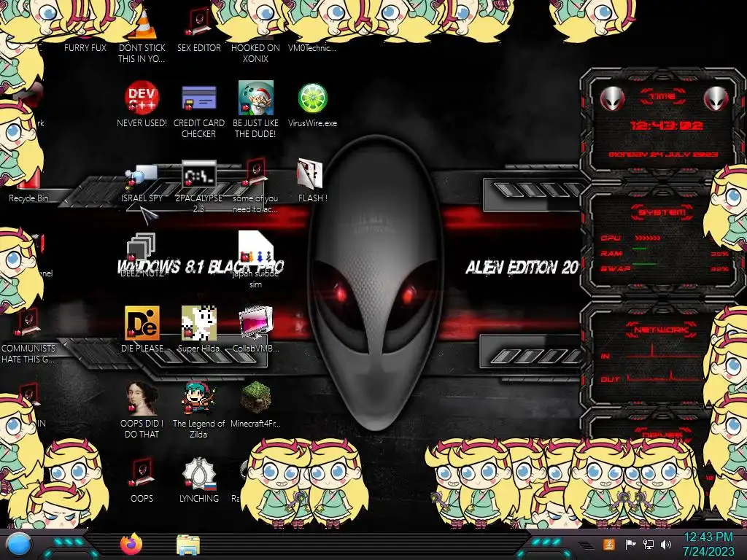Click the TIME gadget clock display
The height and width of the screenshot is (560, 747).
[x=666, y=125]
